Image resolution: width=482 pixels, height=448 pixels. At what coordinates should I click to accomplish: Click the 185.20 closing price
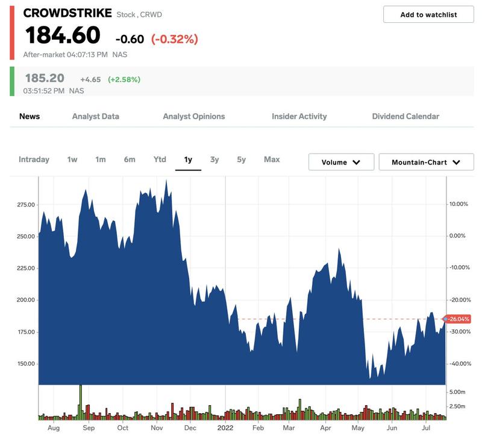tap(45, 78)
